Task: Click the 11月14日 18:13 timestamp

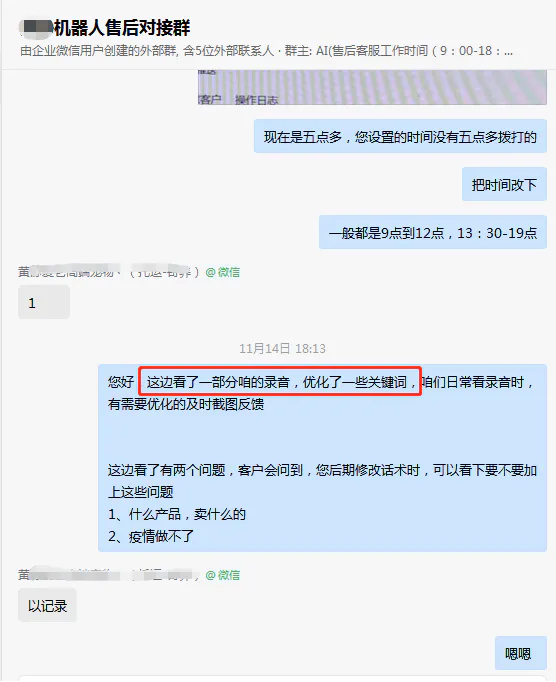Action: tap(282, 348)
